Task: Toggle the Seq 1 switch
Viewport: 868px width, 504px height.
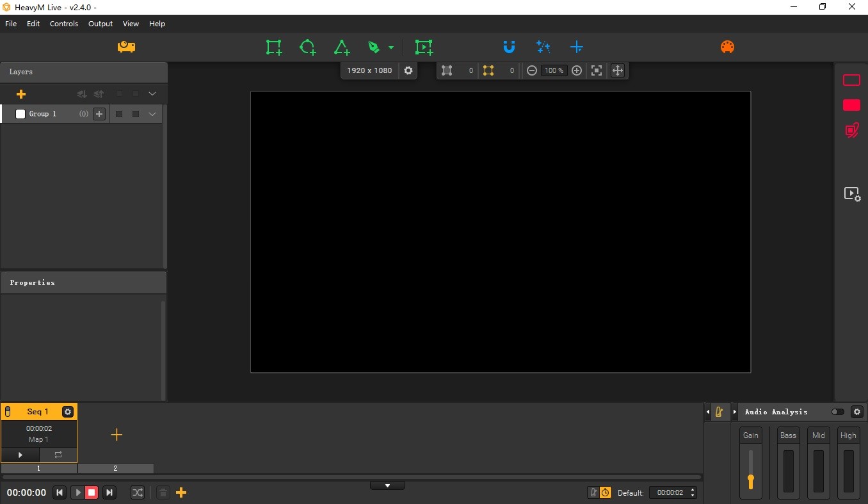Action: pyautogui.click(x=8, y=412)
